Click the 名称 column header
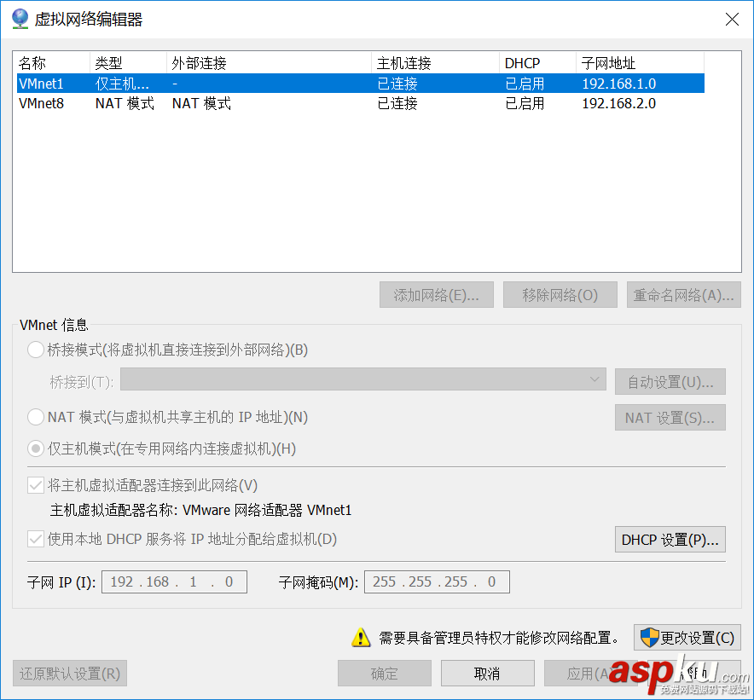 click(x=53, y=63)
